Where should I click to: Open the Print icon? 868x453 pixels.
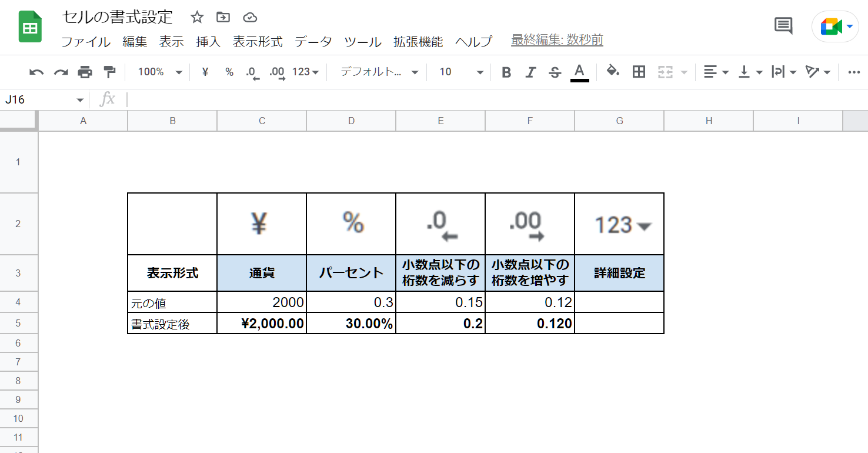85,72
